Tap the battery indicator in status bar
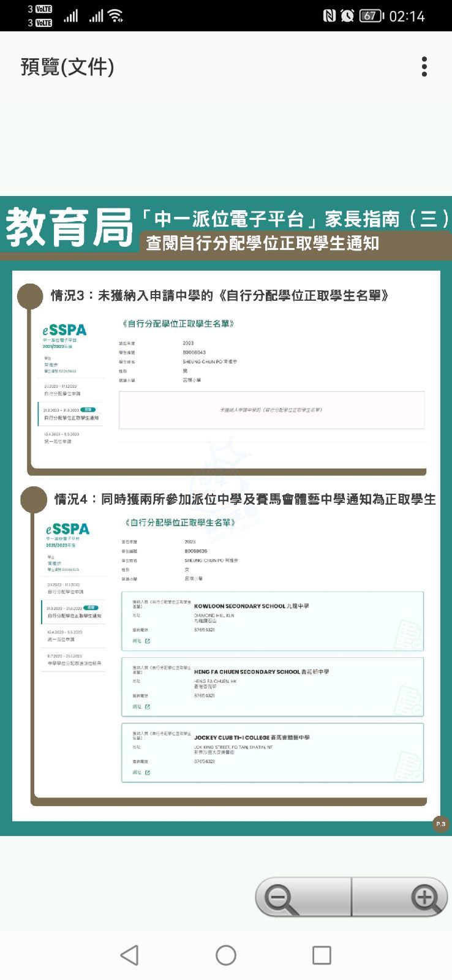Screen dimensions: 452x980 click(371, 16)
